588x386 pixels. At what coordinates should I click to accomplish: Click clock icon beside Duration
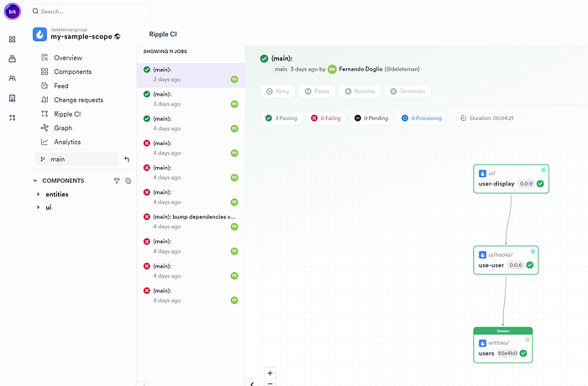click(x=464, y=118)
